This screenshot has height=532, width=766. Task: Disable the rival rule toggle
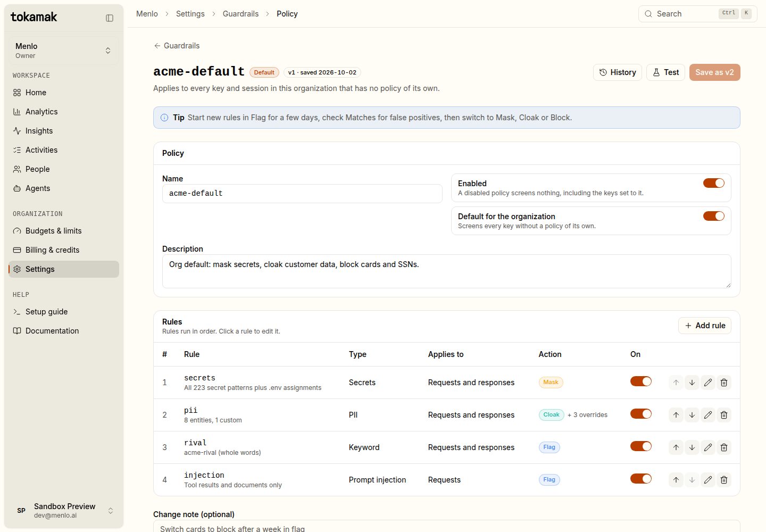tap(641, 446)
